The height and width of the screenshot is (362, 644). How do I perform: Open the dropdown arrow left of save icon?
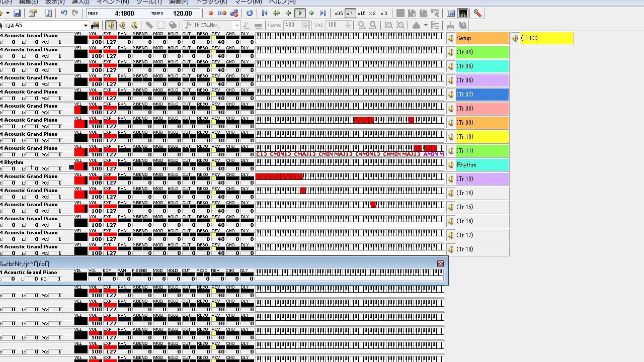tap(8, 13)
